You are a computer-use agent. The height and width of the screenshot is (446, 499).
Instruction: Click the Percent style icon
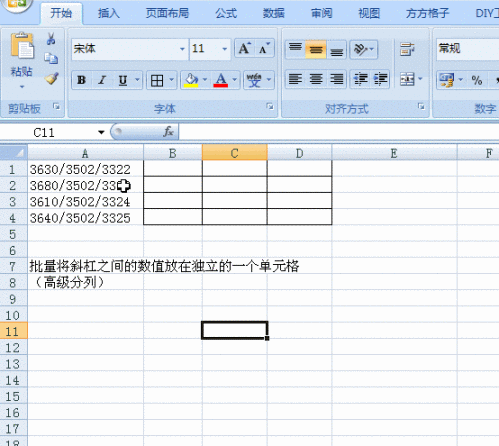coord(477,80)
